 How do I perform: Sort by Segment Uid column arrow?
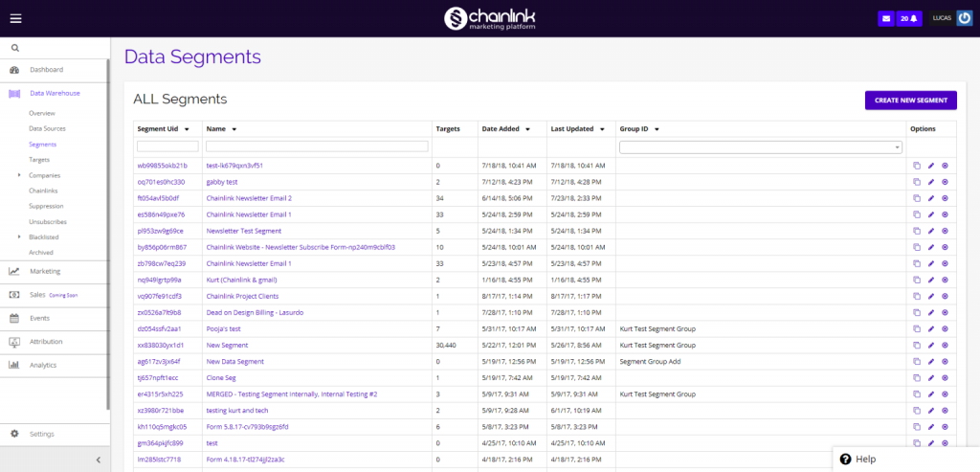[187, 129]
